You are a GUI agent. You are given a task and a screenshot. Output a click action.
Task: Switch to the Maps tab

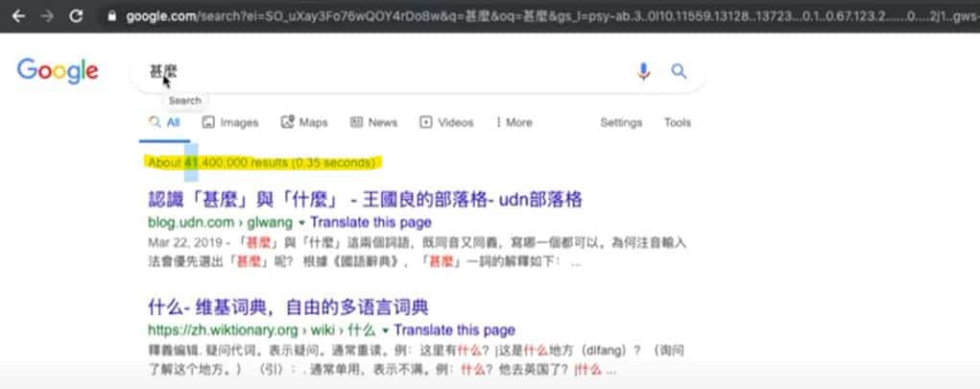pos(304,123)
